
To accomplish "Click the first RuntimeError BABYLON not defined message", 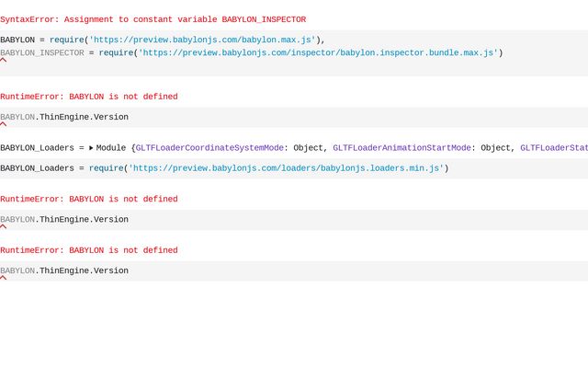I will [88, 97].
